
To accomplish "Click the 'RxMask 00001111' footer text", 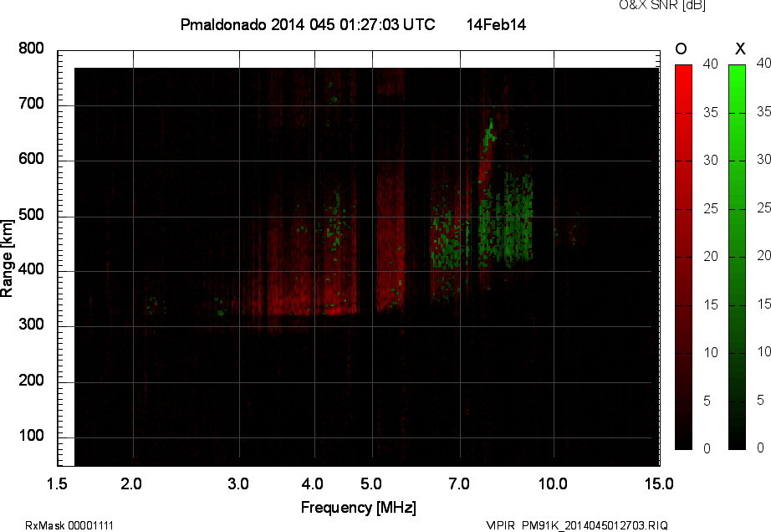I will (x=69, y=525).
